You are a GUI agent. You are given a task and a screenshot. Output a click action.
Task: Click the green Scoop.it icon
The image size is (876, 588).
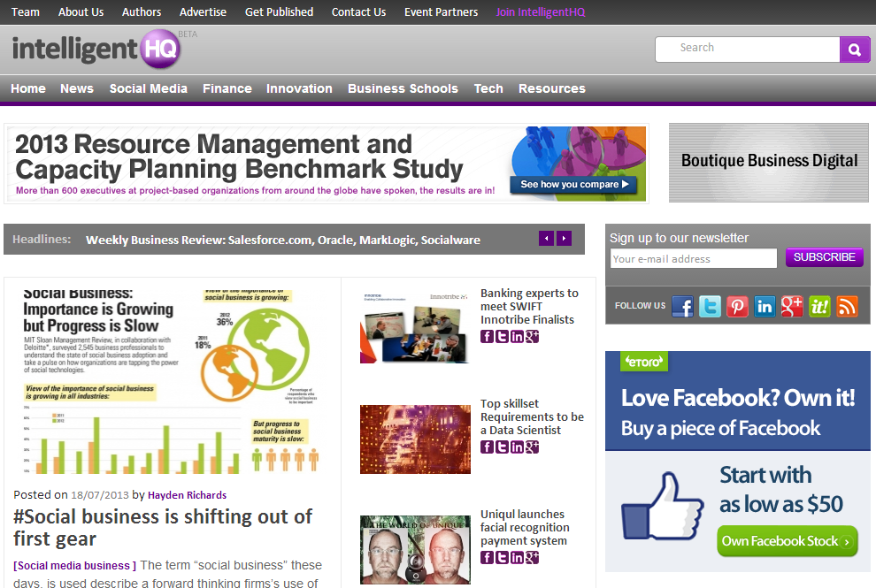point(819,307)
